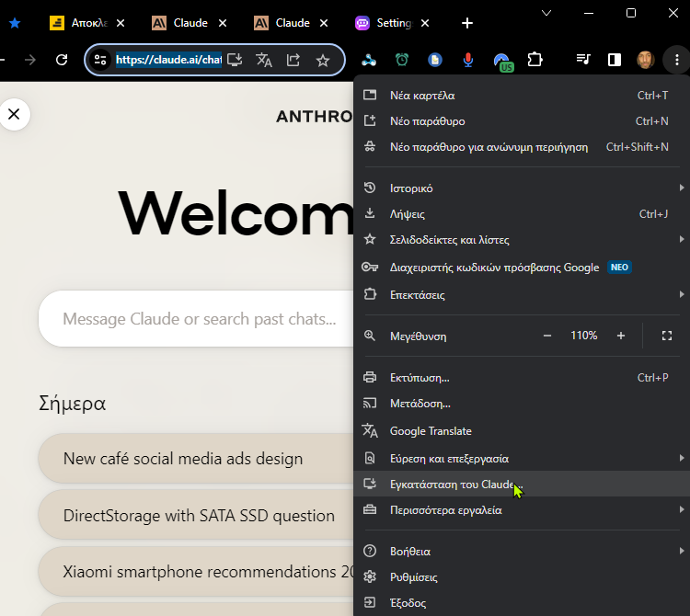Switch to the first Claude tab
The image size is (690, 616).
pos(180,23)
